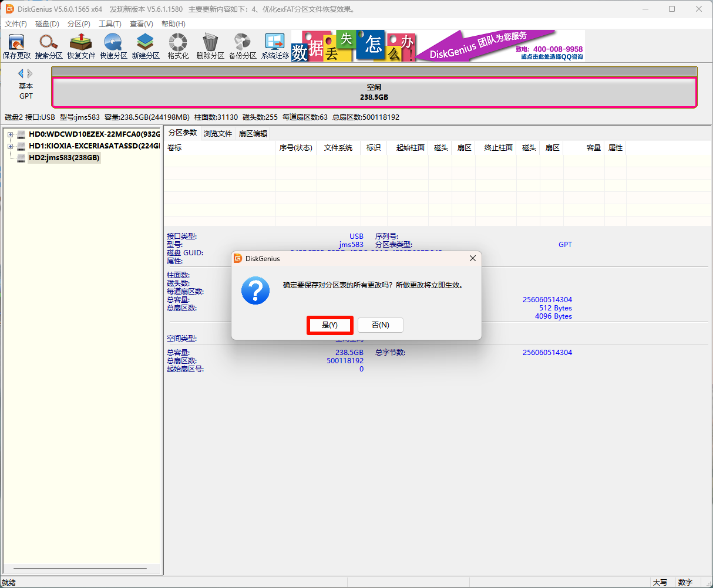Open the 恢复文件 (Recover Files) tool
The height and width of the screenshot is (588, 713).
81,46
